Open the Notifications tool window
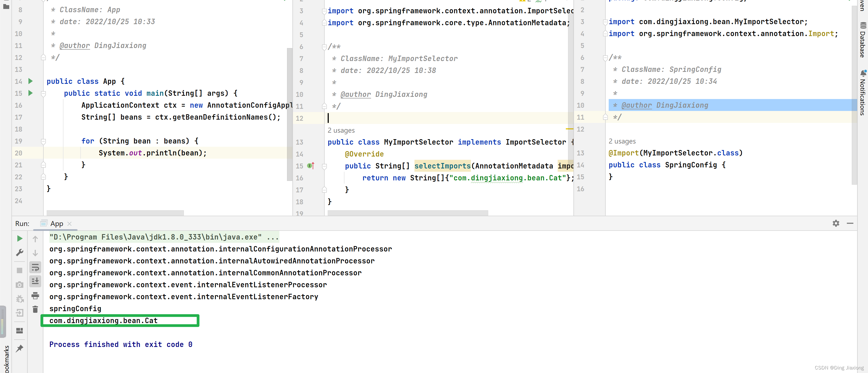 click(863, 93)
